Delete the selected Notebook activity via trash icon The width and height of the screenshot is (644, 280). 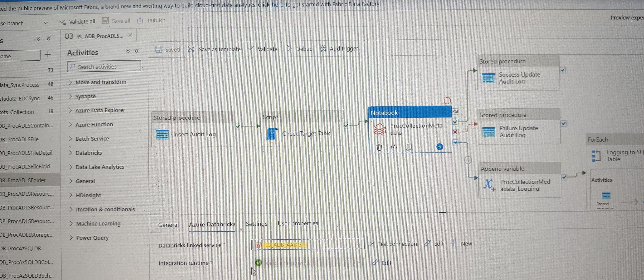point(379,147)
